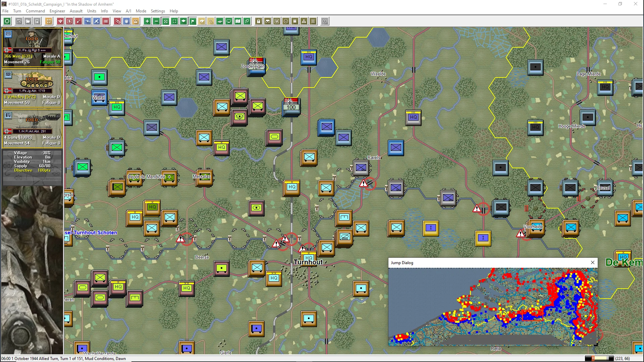644x362 pixels.
Task: Select the Ravels grey unit counter
Action: [x=361, y=168]
